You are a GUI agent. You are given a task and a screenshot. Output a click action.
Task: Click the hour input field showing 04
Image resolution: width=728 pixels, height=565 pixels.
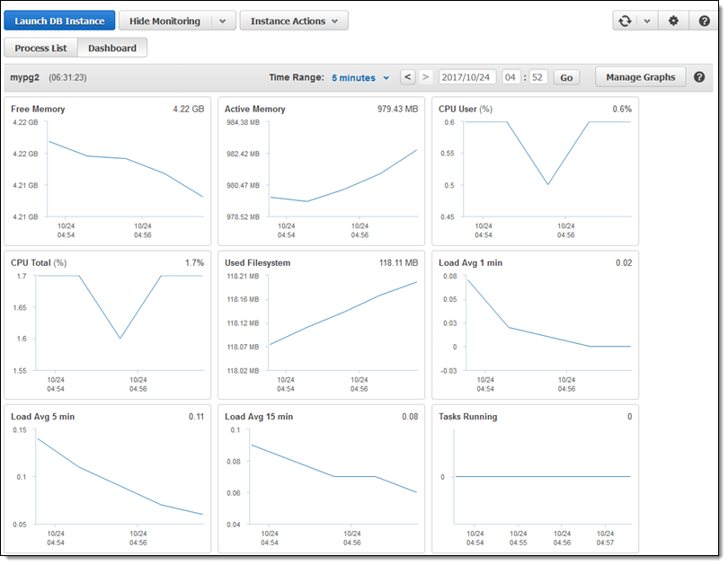(512, 77)
